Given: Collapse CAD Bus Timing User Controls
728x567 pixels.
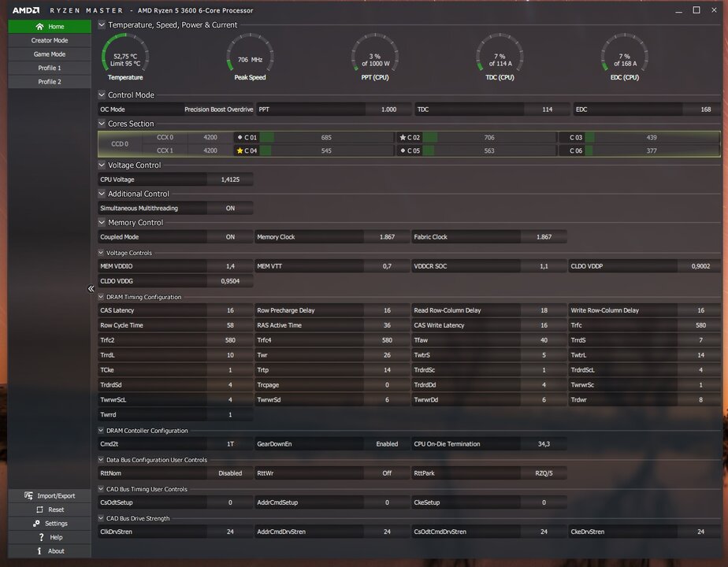Looking at the screenshot, I should pos(101,489).
